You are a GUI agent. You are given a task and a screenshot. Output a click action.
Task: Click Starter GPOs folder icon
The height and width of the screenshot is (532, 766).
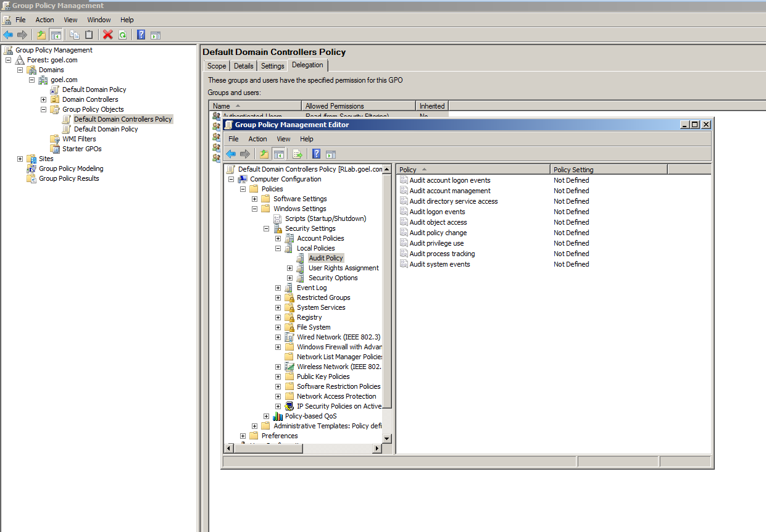[56, 149]
